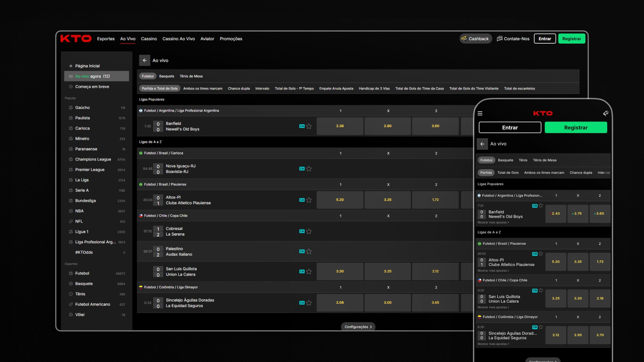Pick 5.20 odds for Altos-PI on desktop
The width and height of the screenshot is (644, 362).
(340, 200)
